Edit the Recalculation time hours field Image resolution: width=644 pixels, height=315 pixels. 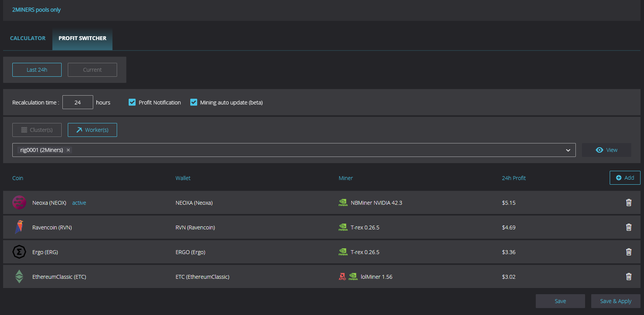tap(78, 102)
